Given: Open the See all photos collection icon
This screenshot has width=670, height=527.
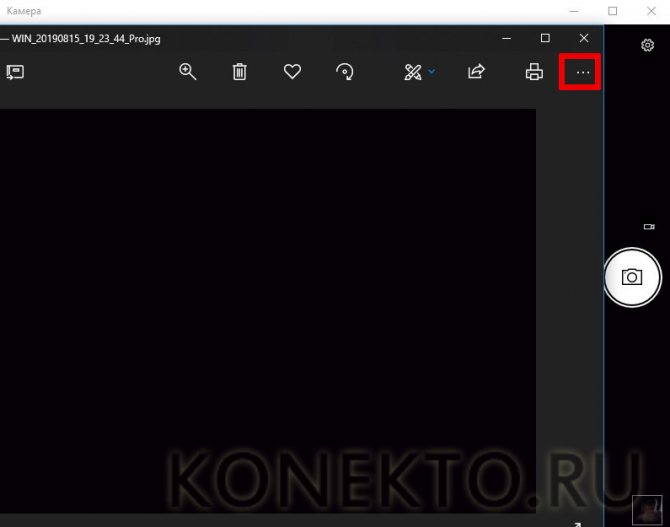Looking at the screenshot, I should pyautogui.click(x=15, y=72).
